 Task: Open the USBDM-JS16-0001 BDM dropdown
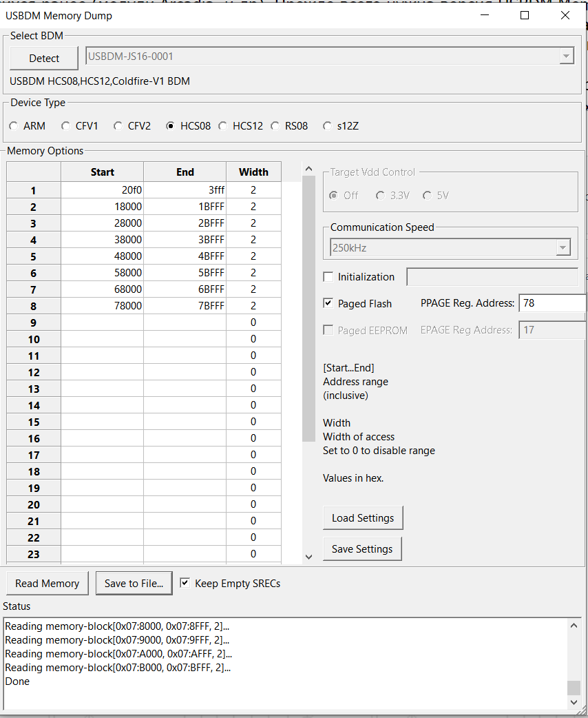566,57
